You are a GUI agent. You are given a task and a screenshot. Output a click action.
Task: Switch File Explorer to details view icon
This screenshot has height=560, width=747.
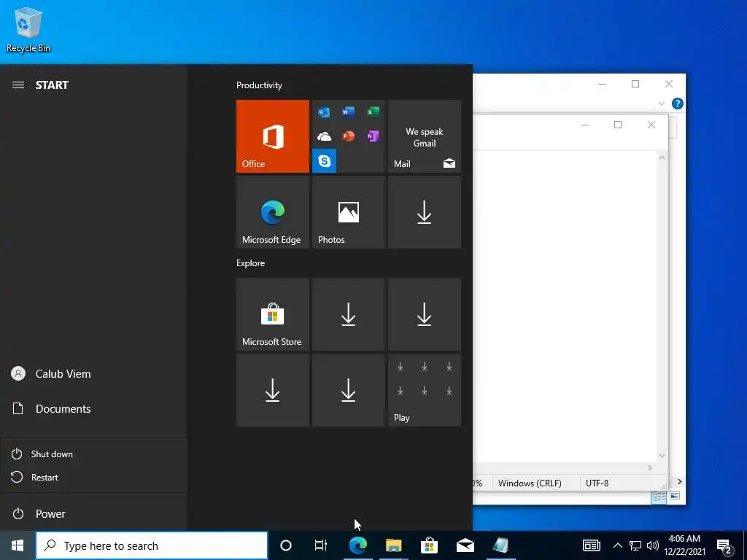[659, 497]
